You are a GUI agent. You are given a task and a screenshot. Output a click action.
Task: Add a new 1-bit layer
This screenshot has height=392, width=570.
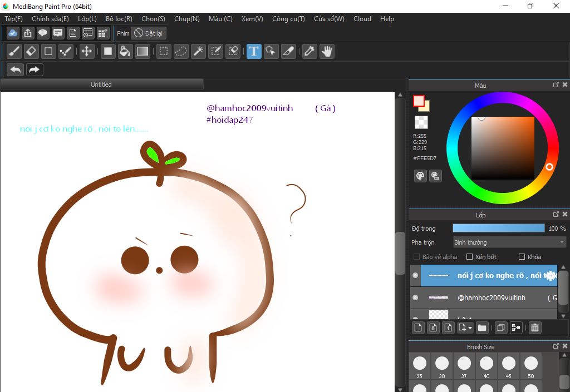[x=448, y=328]
